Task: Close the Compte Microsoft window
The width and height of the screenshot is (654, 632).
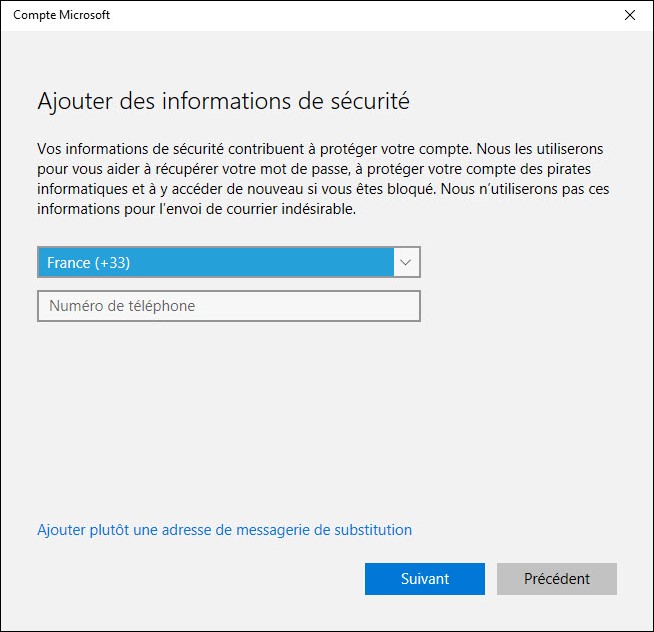Action: pos(629,15)
